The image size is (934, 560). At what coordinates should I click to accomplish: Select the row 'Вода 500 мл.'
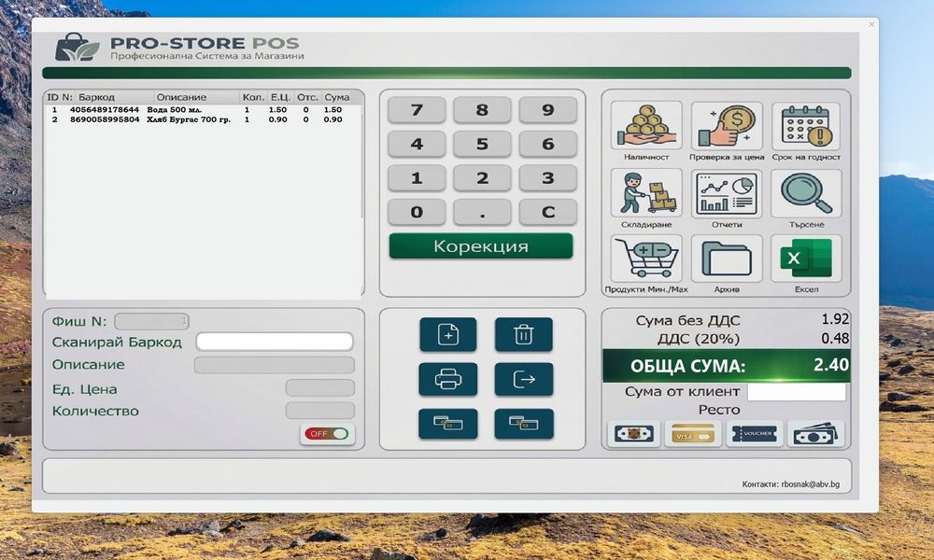pyautogui.click(x=203, y=110)
